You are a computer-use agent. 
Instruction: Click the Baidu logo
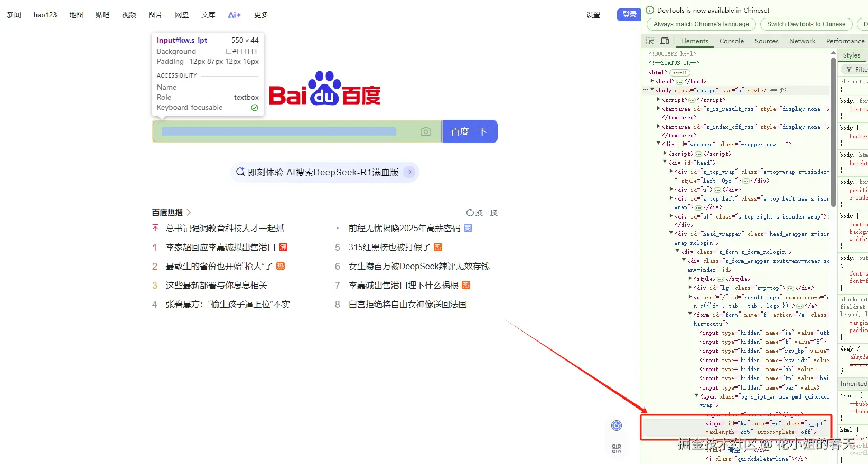coord(324,88)
